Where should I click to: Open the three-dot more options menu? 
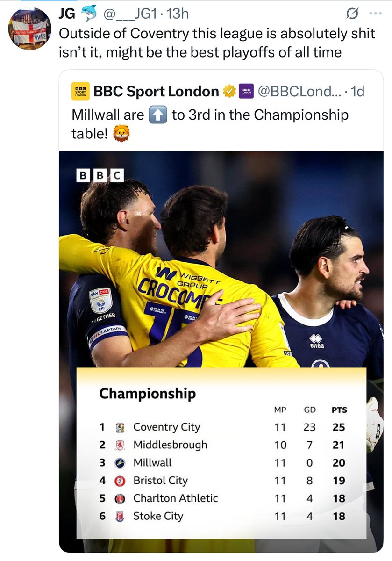point(375,14)
